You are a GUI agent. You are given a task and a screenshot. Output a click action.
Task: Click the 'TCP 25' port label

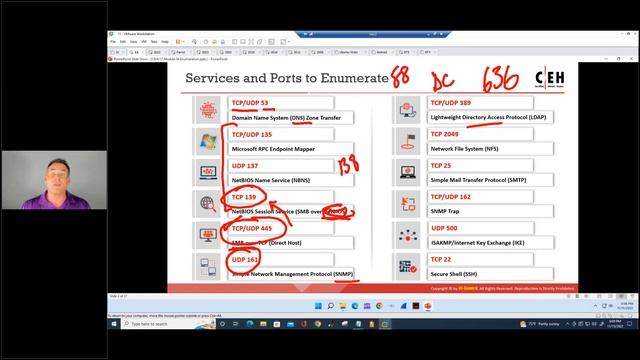click(x=441, y=165)
